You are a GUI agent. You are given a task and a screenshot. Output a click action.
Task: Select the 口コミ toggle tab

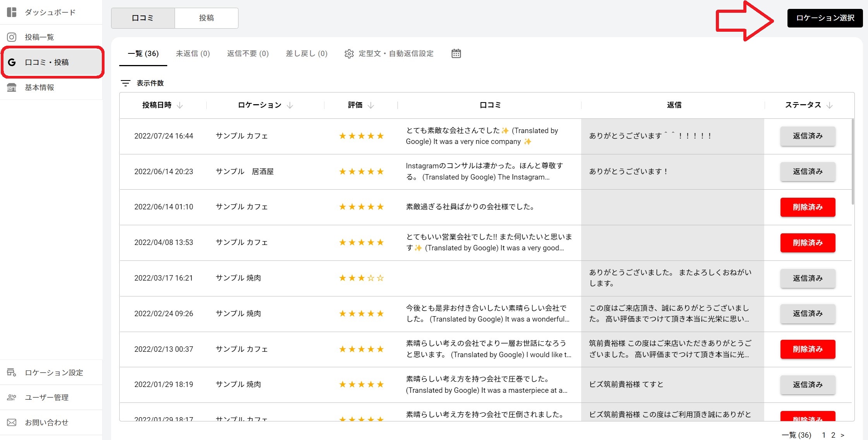(x=143, y=18)
